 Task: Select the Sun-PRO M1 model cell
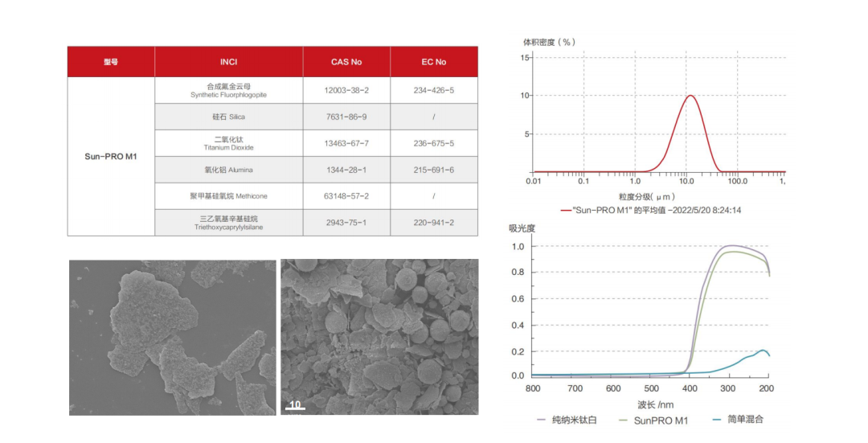pyautogui.click(x=111, y=157)
